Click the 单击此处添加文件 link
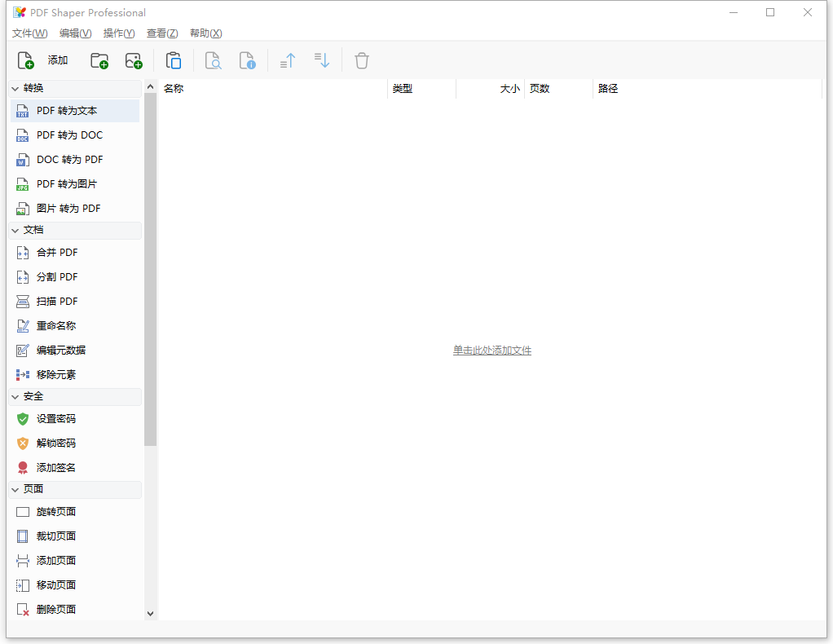 tap(492, 351)
